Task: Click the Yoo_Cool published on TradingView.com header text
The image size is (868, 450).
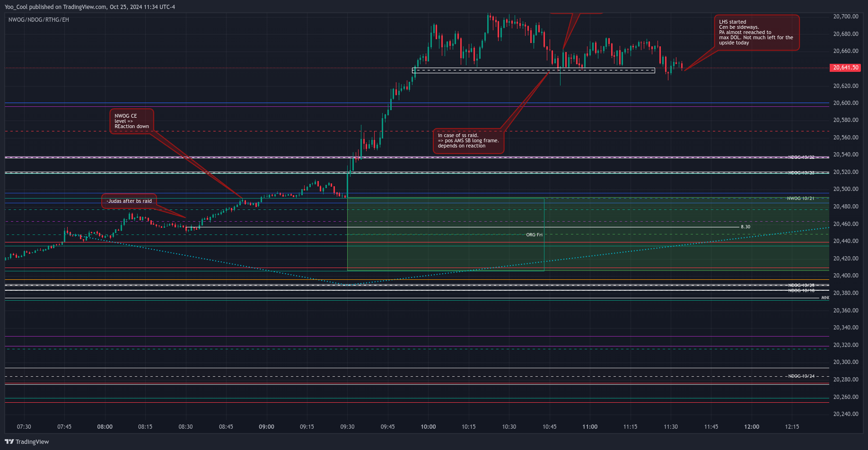Action: pyautogui.click(x=90, y=7)
